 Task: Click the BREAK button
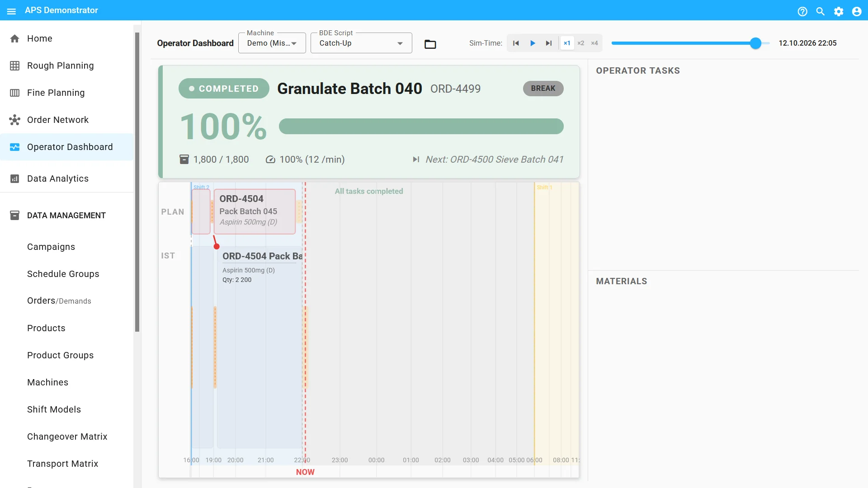(x=543, y=89)
